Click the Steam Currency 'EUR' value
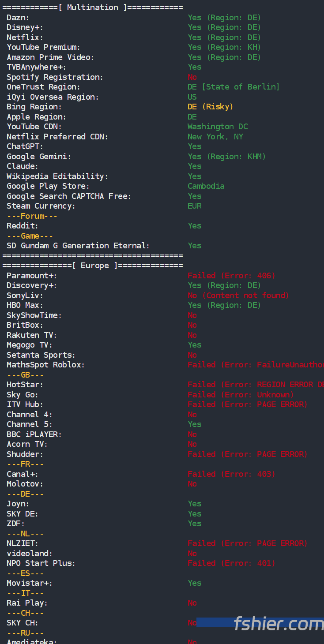 click(x=194, y=206)
